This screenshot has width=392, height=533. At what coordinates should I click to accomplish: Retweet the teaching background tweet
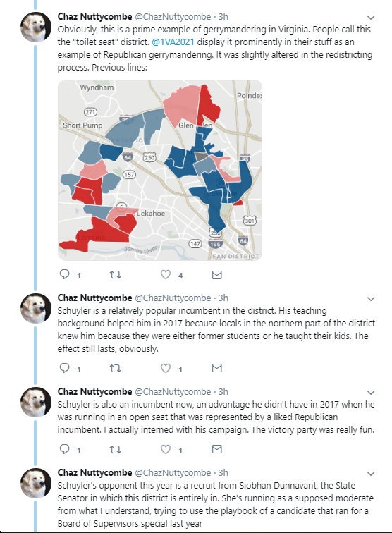tap(116, 368)
